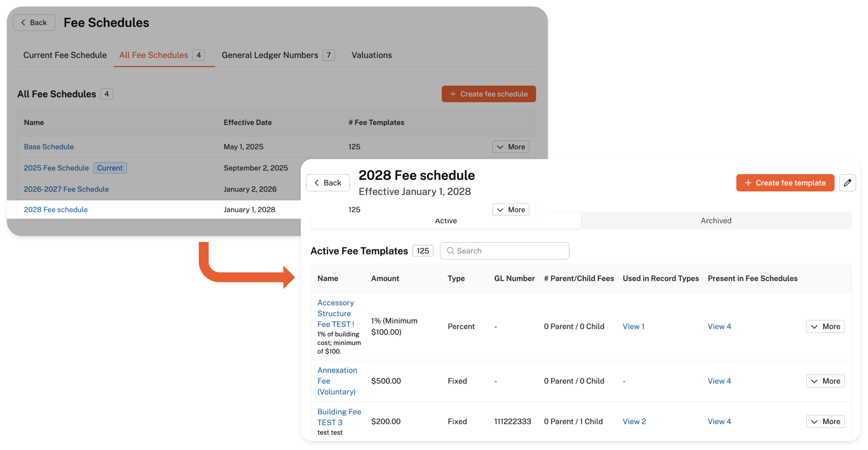Viewport: 868px width, 450px height.
Task: Click the pencil edit icon
Action: coord(847,183)
